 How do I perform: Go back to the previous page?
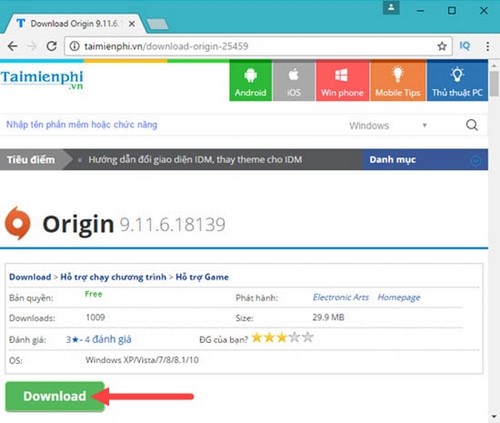pos(13,46)
